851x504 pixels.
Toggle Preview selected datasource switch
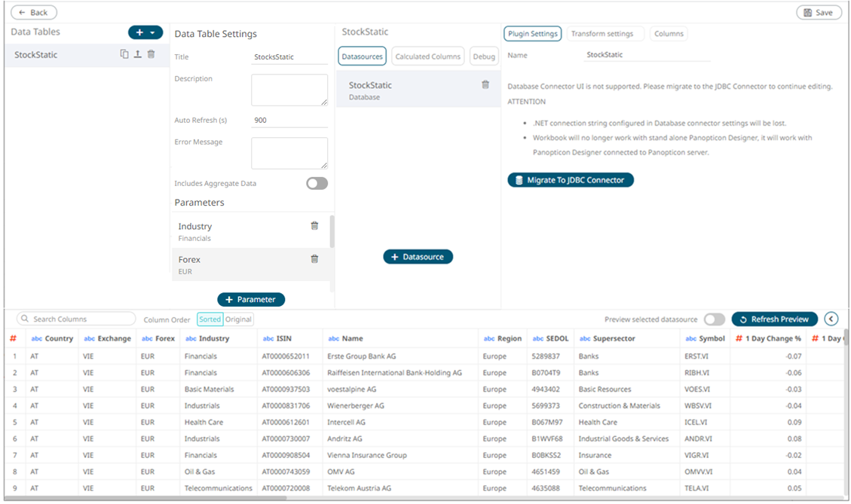[x=714, y=319]
